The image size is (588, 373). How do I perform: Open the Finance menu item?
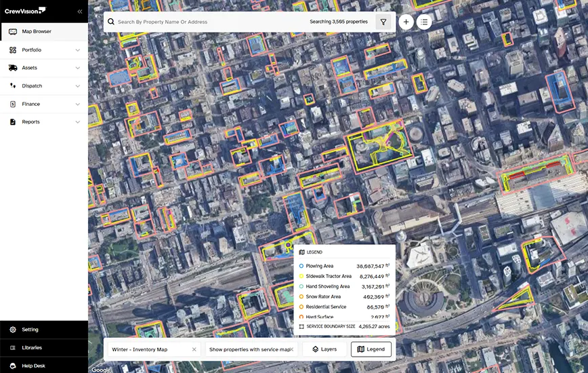[44, 104]
